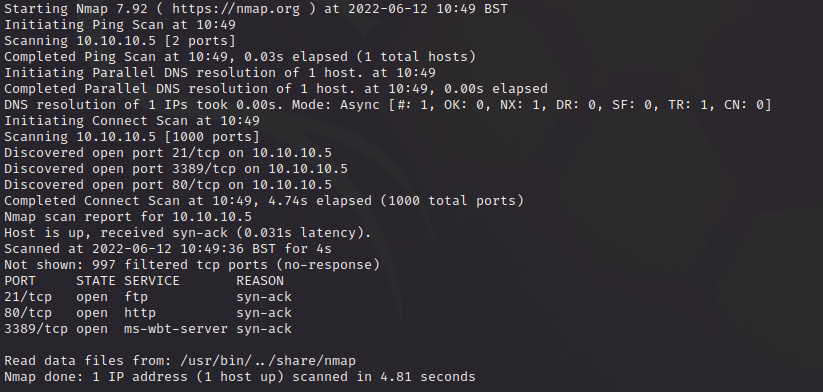Click the "Discovered open port 3389/tcp" line
This screenshot has height=392, width=823.
coord(176,169)
